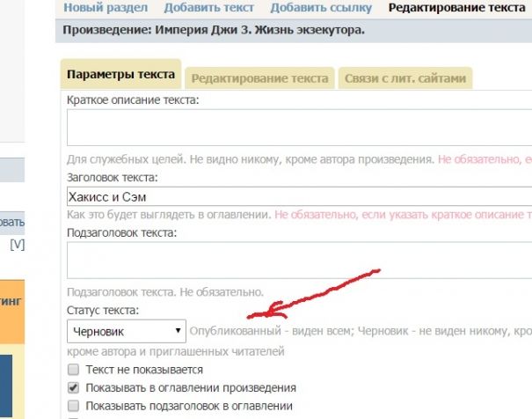This screenshot has width=532, height=419.
Task: Tick Показывать подзаголовок в оглавлении checkbox
Action: [x=74, y=406]
